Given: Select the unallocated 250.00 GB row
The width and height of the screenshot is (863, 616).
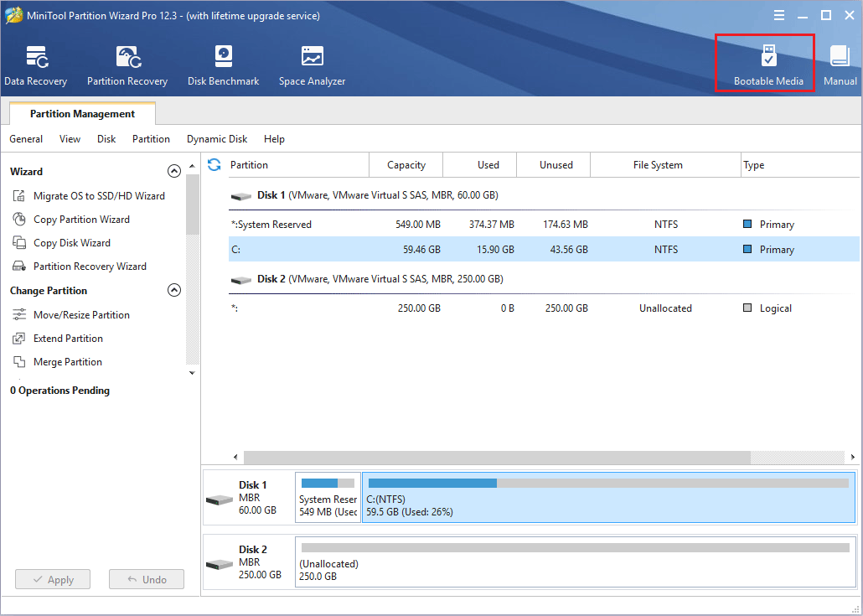Looking at the screenshot, I should (544, 308).
